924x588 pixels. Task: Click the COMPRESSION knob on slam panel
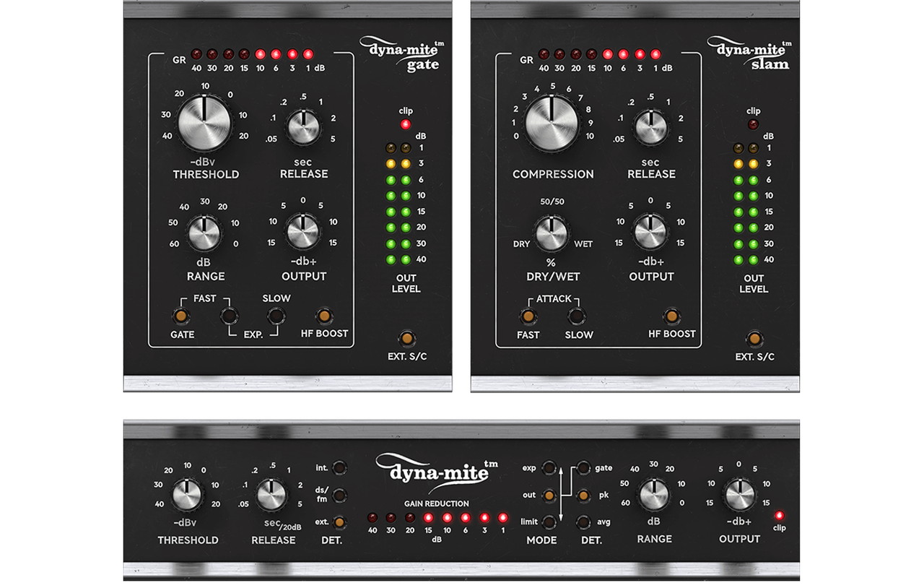click(x=551, y=123)
